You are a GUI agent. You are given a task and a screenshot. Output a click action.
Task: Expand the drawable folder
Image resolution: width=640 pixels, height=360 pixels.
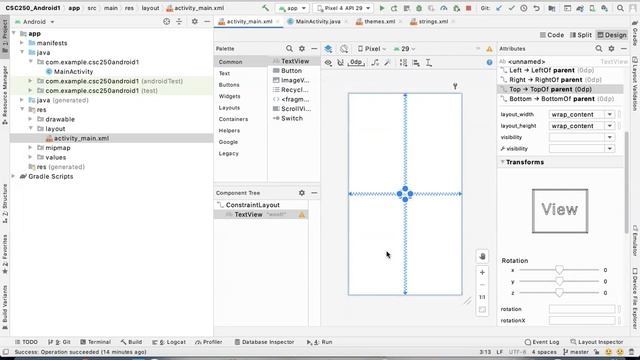coord(31,119)
